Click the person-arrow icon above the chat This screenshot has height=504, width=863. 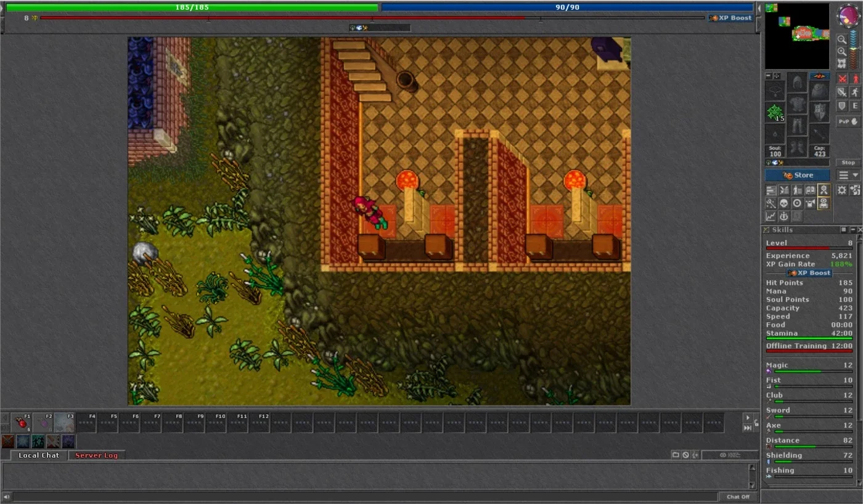coord(695,455)
